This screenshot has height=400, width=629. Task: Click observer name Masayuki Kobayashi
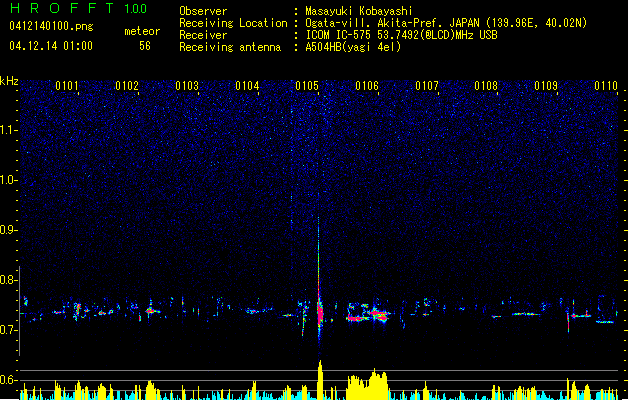coord(359,11)
